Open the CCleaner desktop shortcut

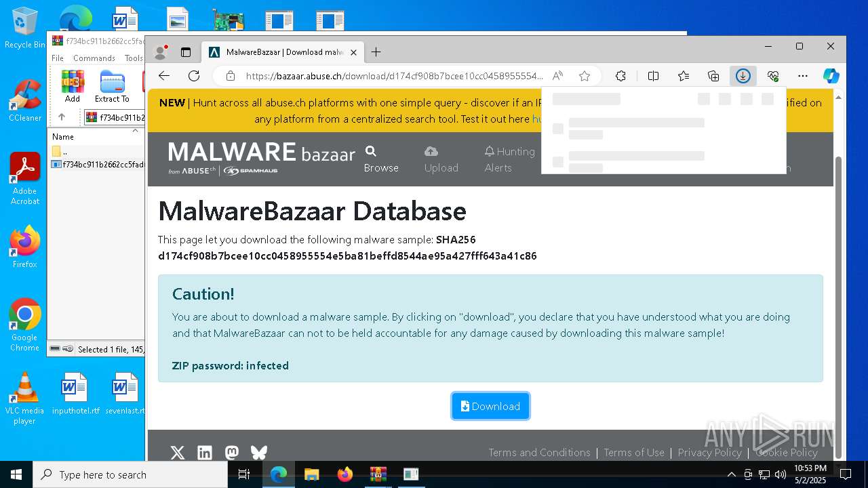25,100
